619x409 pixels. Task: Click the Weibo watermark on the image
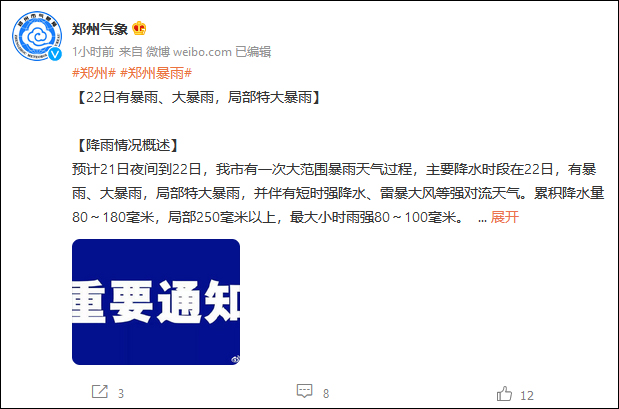click(235, 359)
